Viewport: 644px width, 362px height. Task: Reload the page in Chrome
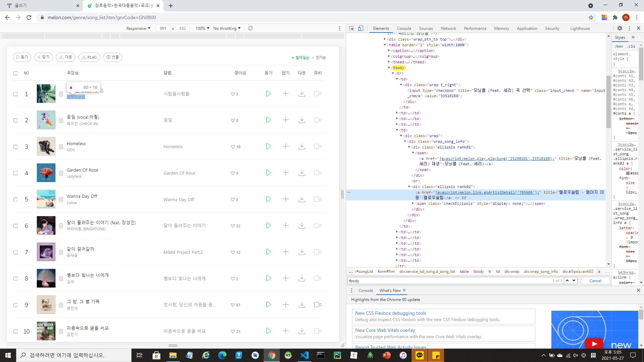click(x=29, y=17)
